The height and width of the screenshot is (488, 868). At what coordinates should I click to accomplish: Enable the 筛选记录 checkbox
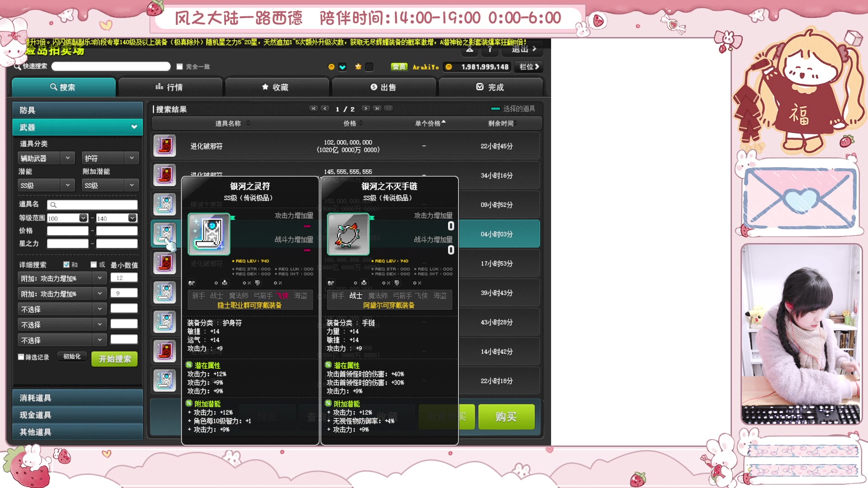(21, 357)
